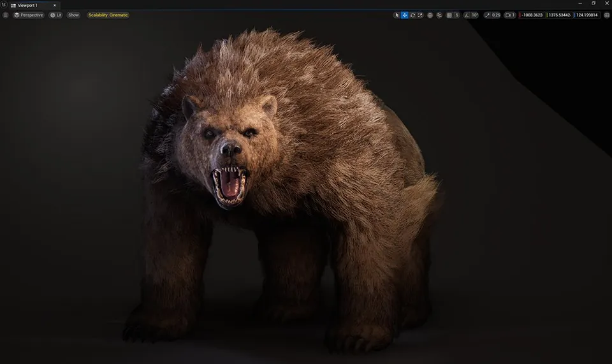Screen dimensions: 612x364
Task: Select the translate (move) tool
Action: pyautogui.click(x=405, y=15)
